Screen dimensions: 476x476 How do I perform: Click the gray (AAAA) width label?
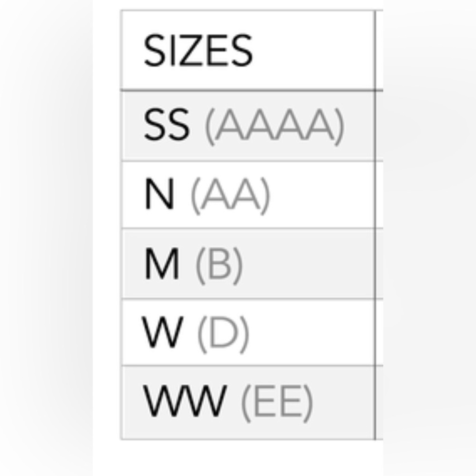coord(274,126)
